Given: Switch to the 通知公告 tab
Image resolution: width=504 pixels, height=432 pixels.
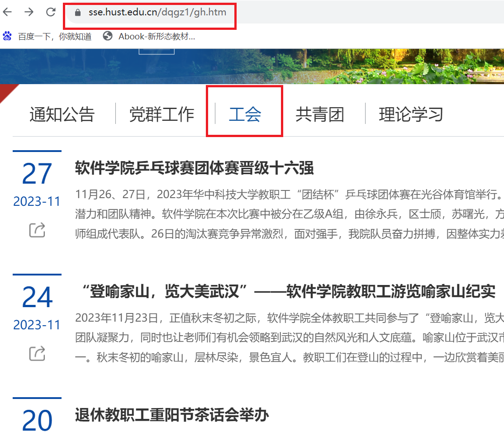Looking at the screenshot, I should coord(62,114).
